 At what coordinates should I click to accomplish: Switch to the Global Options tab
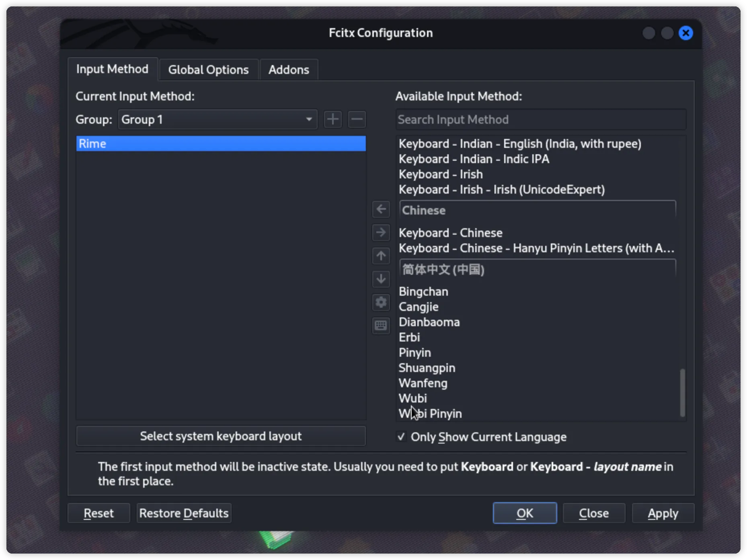click(x=208, y=70)
